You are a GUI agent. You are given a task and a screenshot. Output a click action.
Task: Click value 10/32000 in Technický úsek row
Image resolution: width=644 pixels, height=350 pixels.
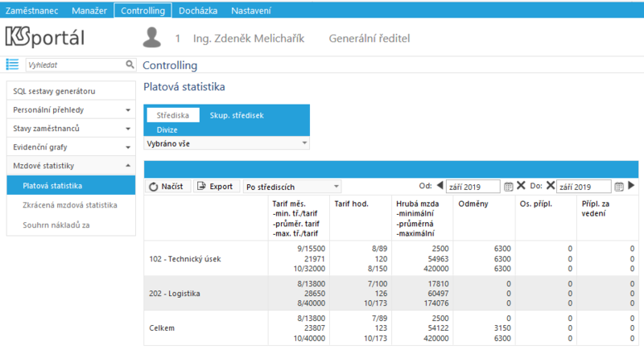point(309,269)
